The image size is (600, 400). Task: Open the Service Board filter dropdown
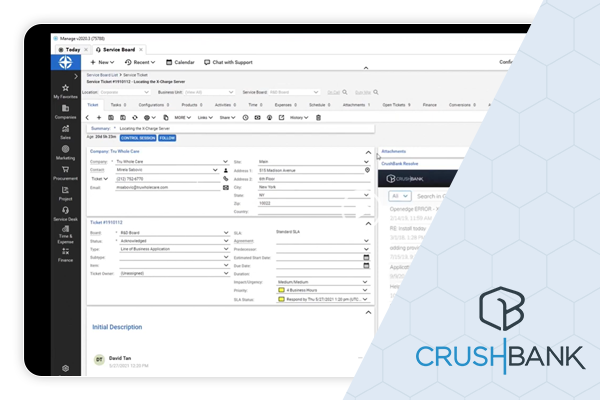point(294,92)
